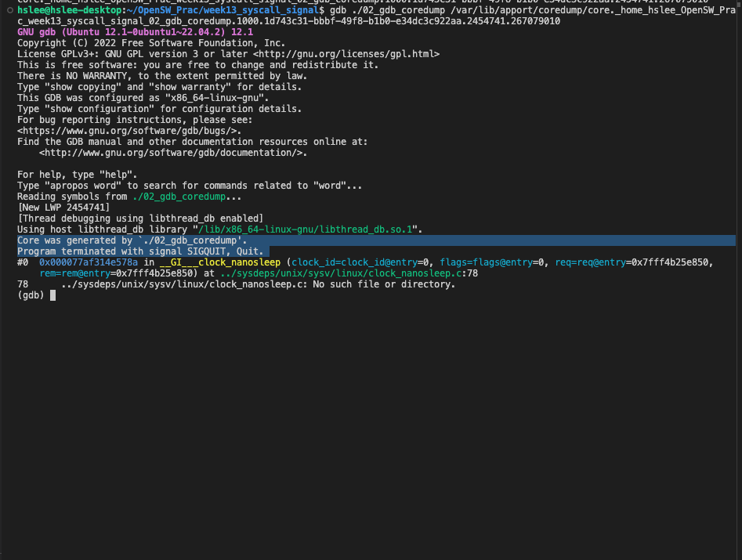Click the flags=flags@entry=0 argument
The height and width of the screenshot is (560, 742).
coord(492,262)
